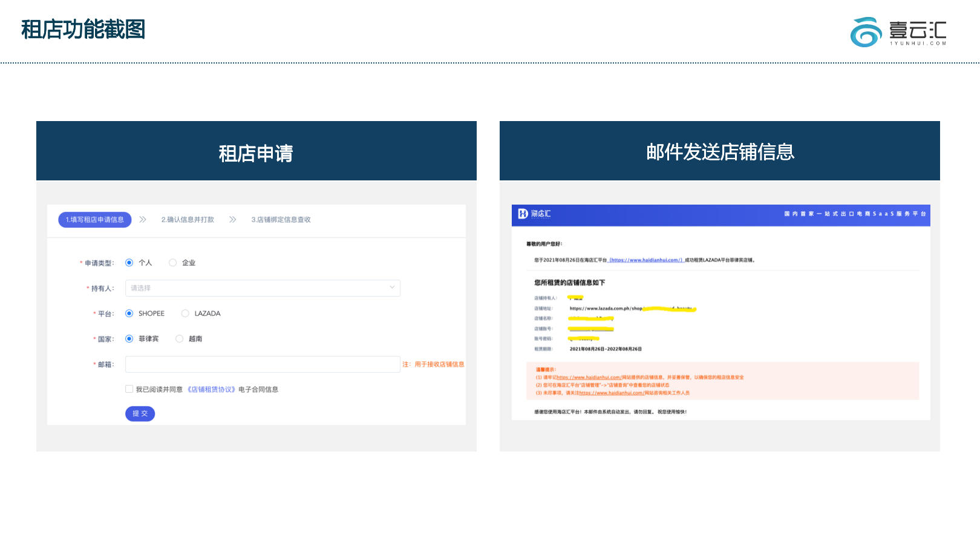Click the 邮件发送店铺信息 panel header

coord(720,151)
